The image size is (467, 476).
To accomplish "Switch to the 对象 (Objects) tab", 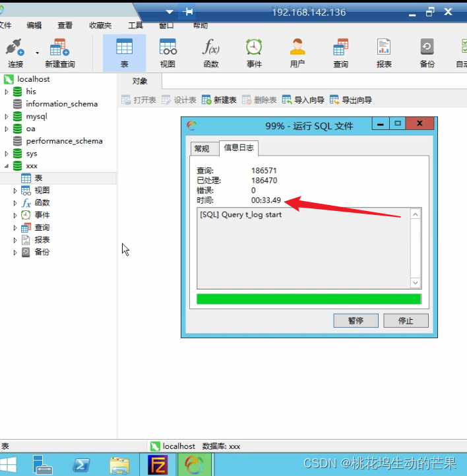I will [140, 81].
